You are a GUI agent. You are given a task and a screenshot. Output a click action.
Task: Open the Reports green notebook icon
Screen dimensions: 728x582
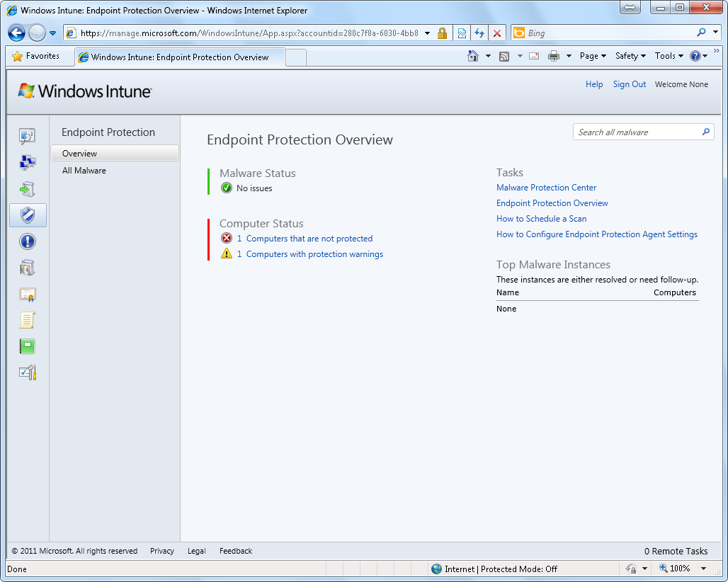point(27,347)
